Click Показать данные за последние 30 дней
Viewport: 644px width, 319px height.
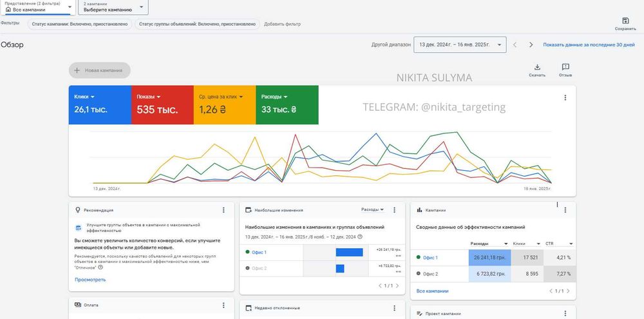point(589,45)
